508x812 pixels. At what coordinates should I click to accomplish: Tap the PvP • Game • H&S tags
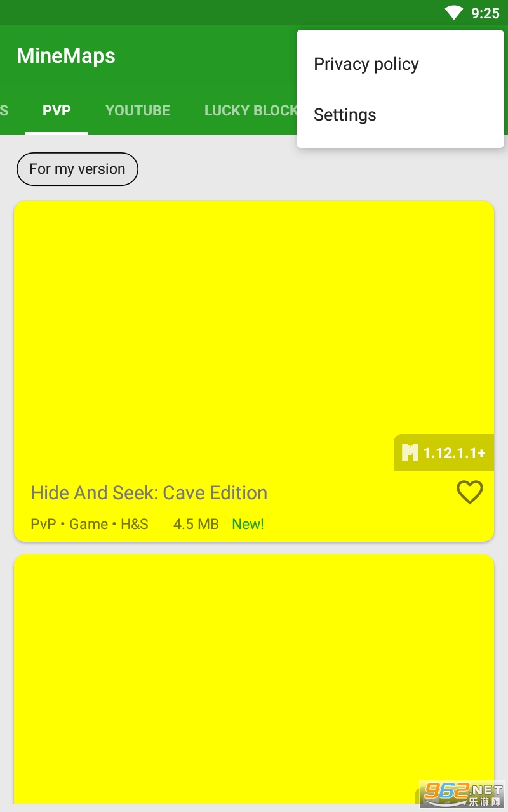tap(90, 524)
